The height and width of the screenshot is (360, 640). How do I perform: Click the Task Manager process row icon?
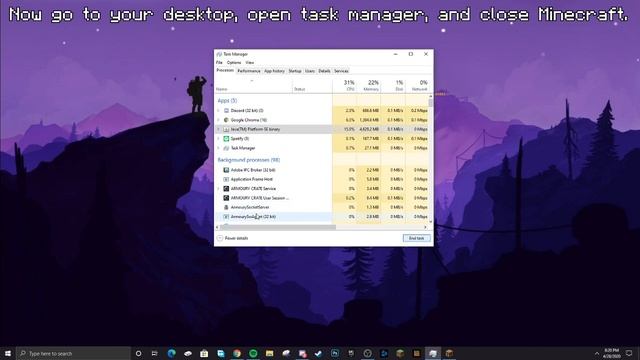coord(226,148)
